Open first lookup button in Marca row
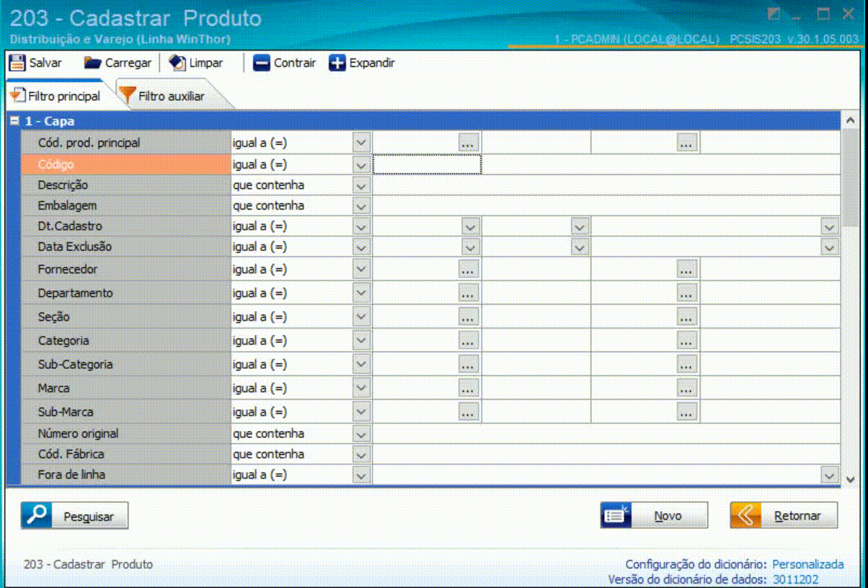868x588 pixels. click(469, 388)
